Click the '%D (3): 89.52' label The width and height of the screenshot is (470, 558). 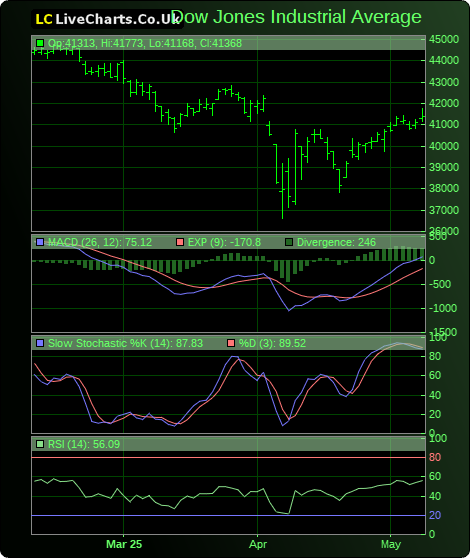272,343
